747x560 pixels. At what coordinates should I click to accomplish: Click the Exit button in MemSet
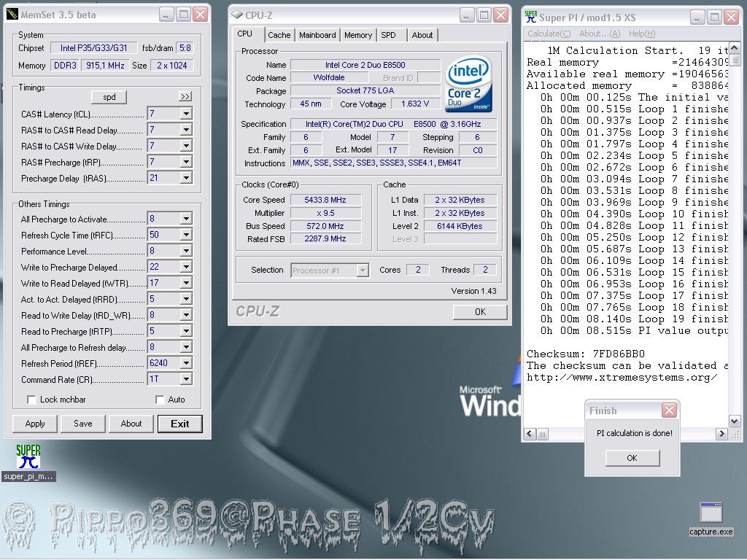(179, 424)
